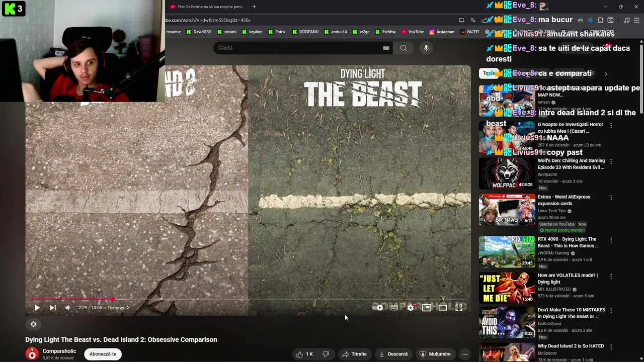Open options for Why Dead Island 2 video
The image size is (644, 362).
pos(611,346)
